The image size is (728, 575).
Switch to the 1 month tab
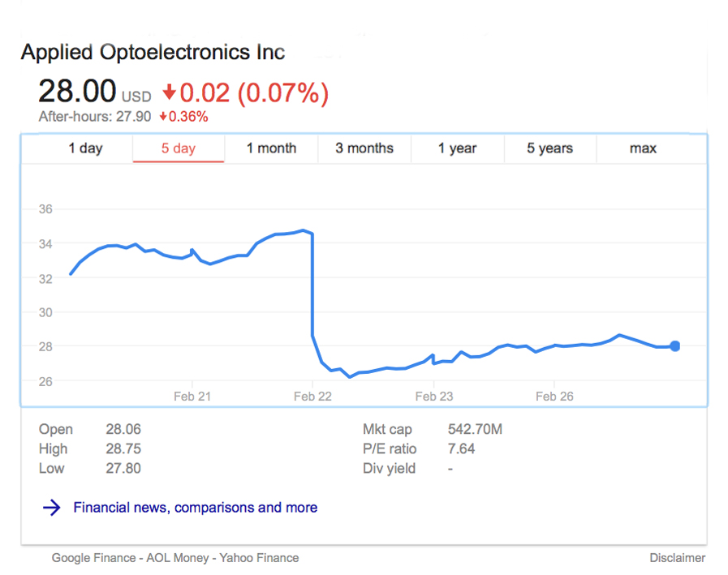coord(271,148)
